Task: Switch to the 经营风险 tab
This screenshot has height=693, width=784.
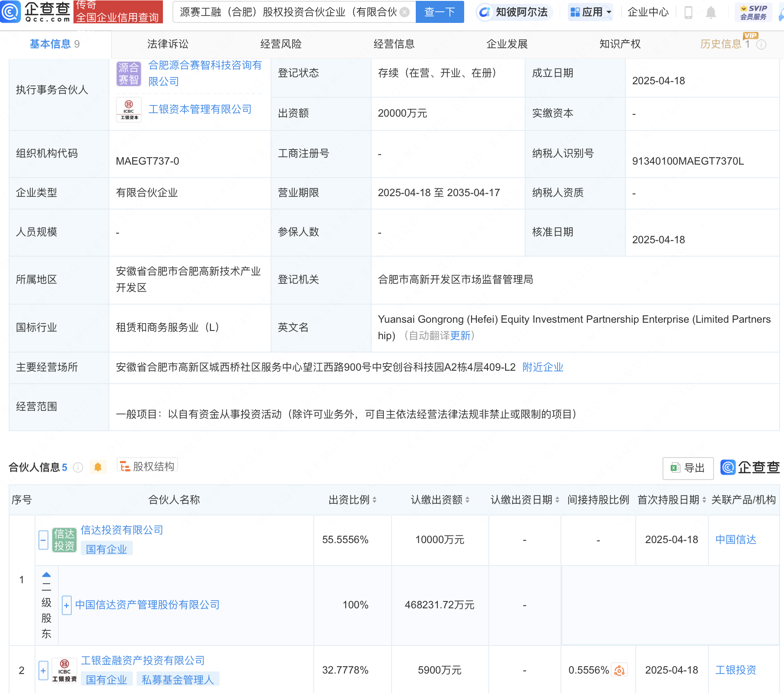Action: [x=281, y=44]
